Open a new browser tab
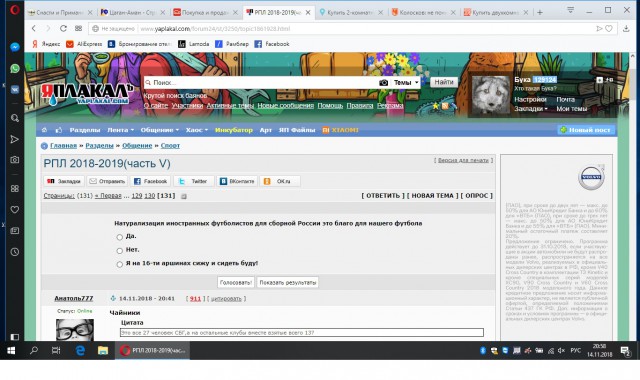The height and width of the screenshot is (380, 640). pyautogui.click(x=540, y=13)
